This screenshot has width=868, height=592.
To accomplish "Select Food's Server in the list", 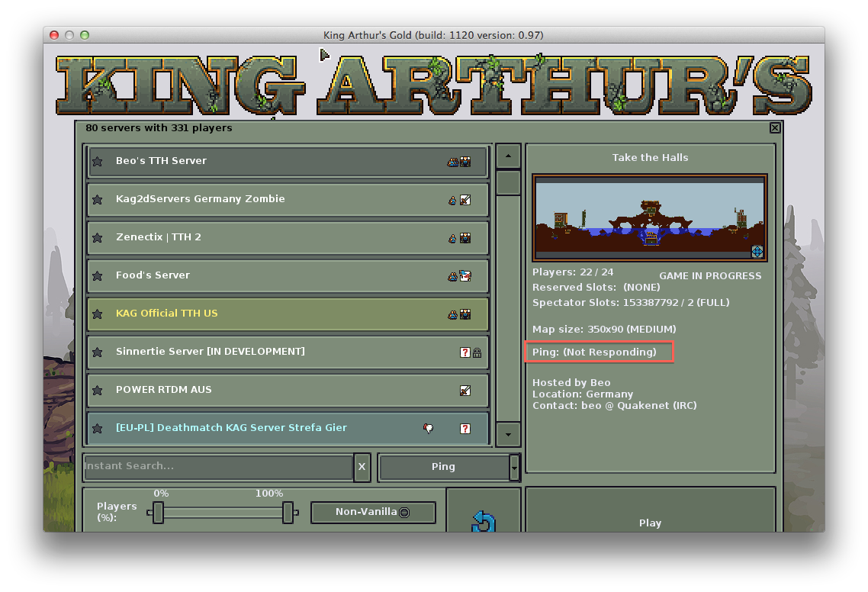I will 288,276.
